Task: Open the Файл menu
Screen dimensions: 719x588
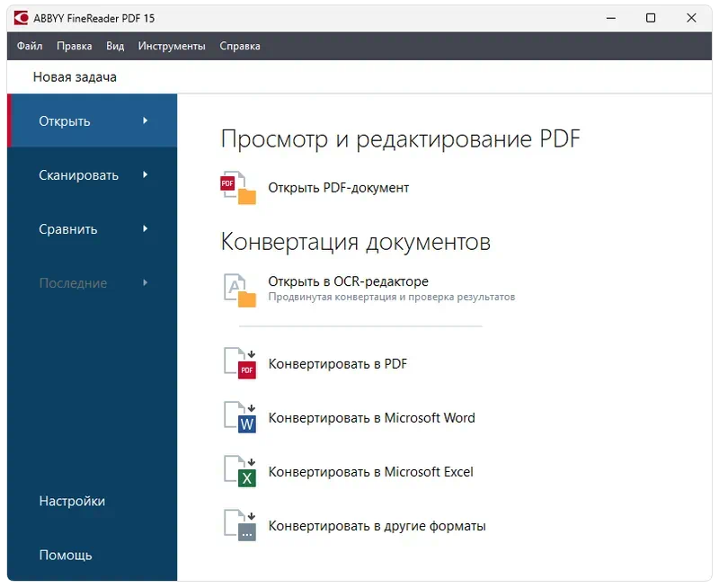Action: click(x=30, y=46)
